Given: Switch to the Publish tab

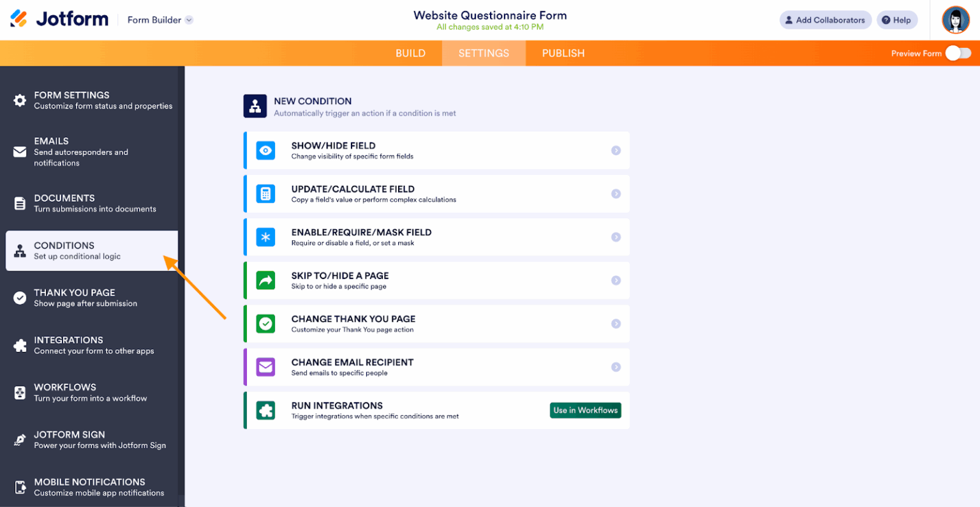Looking at the screenshot, I should 563,53.
